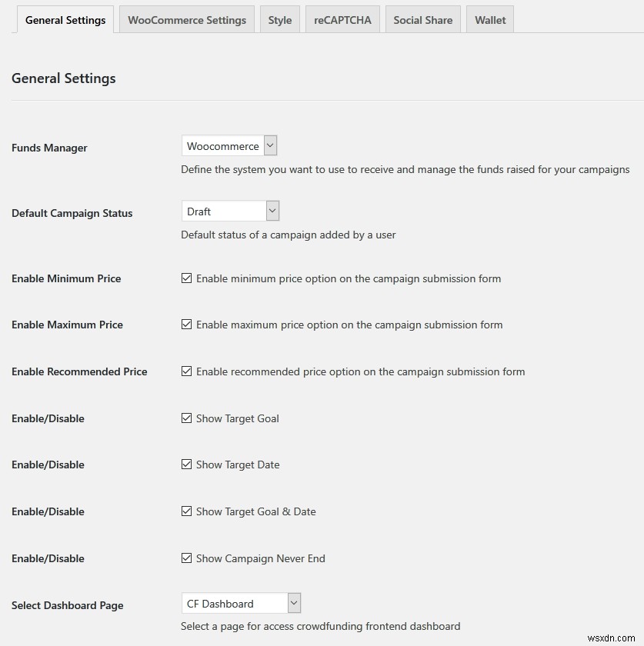Viewport: 644px width, 646px height.
Task: Expand the Funds Manager dropdown
Action: click(229, 146)
